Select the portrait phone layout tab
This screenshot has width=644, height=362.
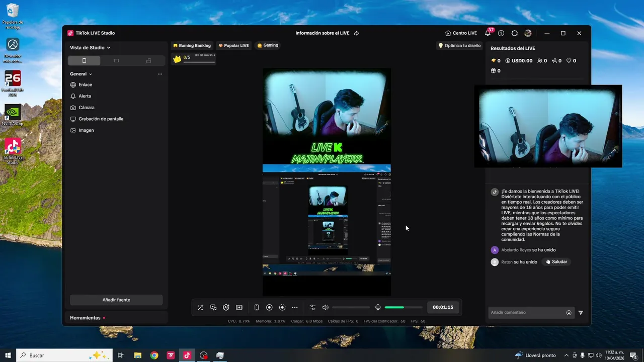click(x=84, y=61)
